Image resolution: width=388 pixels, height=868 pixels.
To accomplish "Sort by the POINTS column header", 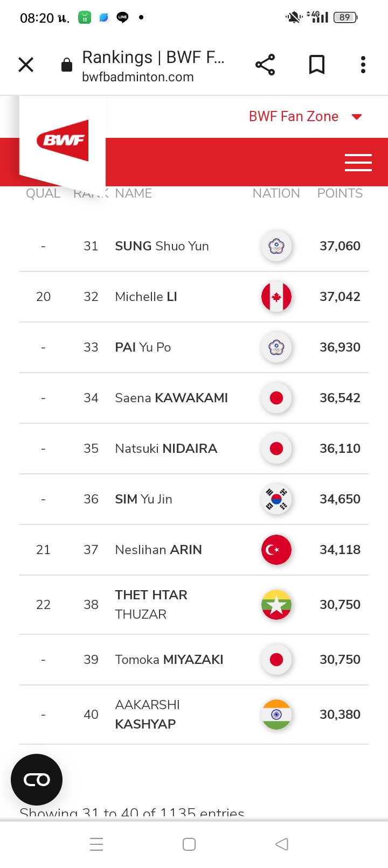I will [x=340, y=193].
